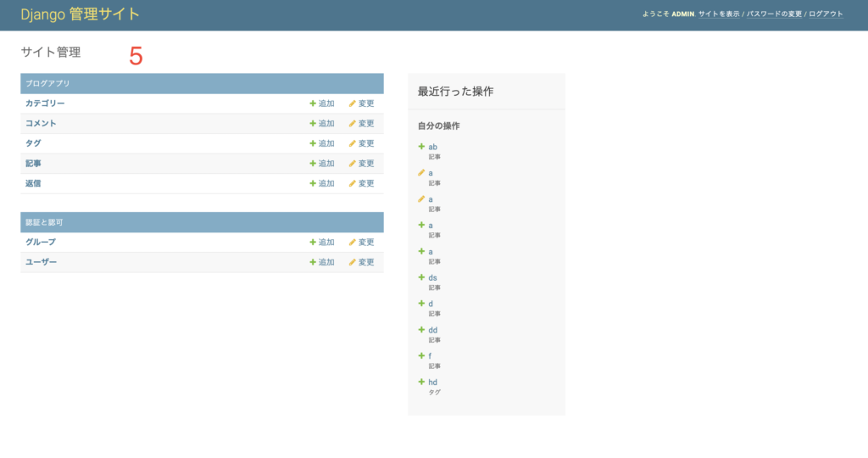The image size is (868, 458).
Task: Open the カテゴリー model list
Action: click(x=45, y=103)
